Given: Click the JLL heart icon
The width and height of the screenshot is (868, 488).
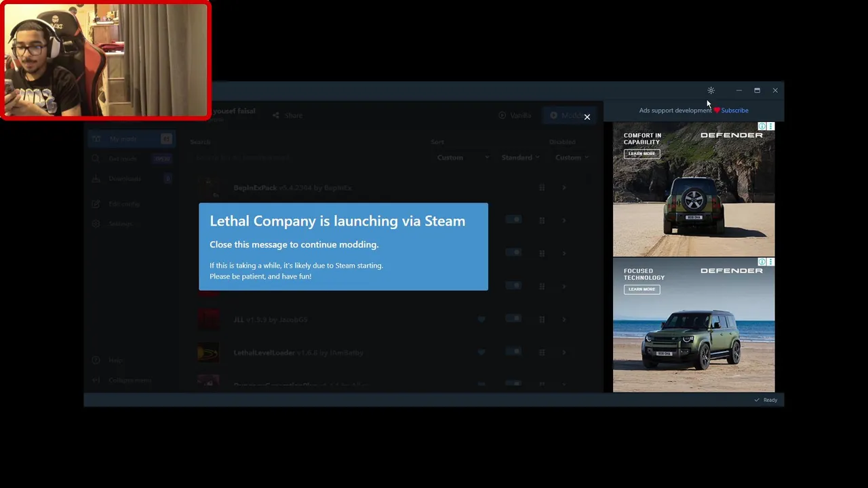Looking at the screenshot, I should pyautogui.click(x=481, y=319).
